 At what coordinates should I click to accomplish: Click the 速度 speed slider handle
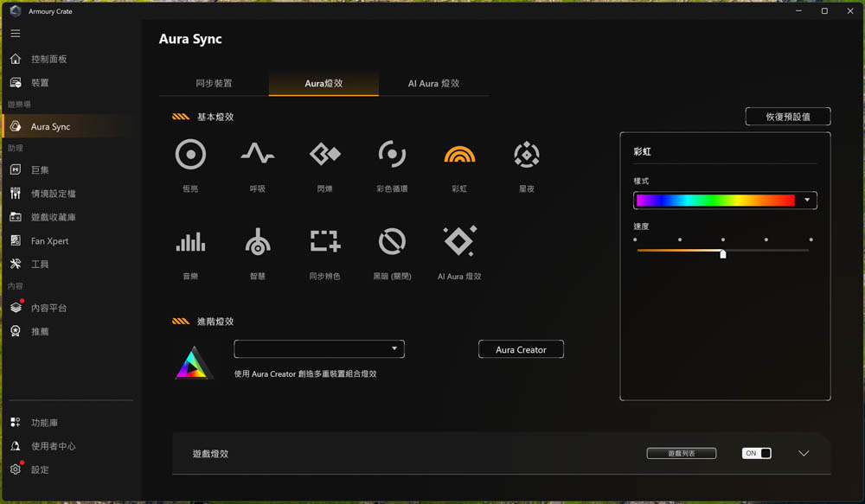coord(722,253)
